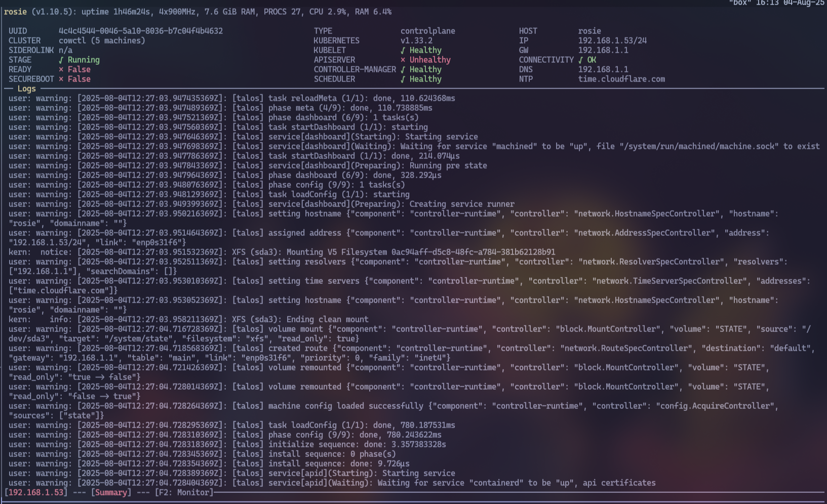827x504 pixels.
Task: Click the IP address 192.168.1.53/24
Action: coord(612,40)
